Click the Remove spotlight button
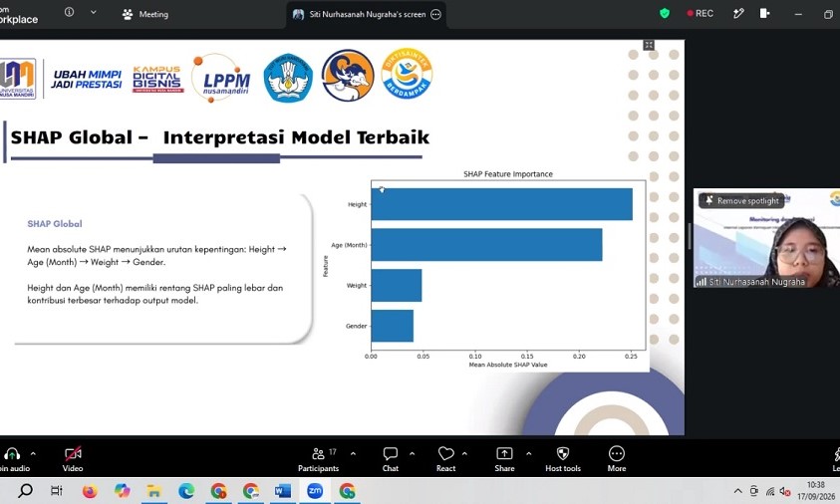 click(x=742, y=201)
